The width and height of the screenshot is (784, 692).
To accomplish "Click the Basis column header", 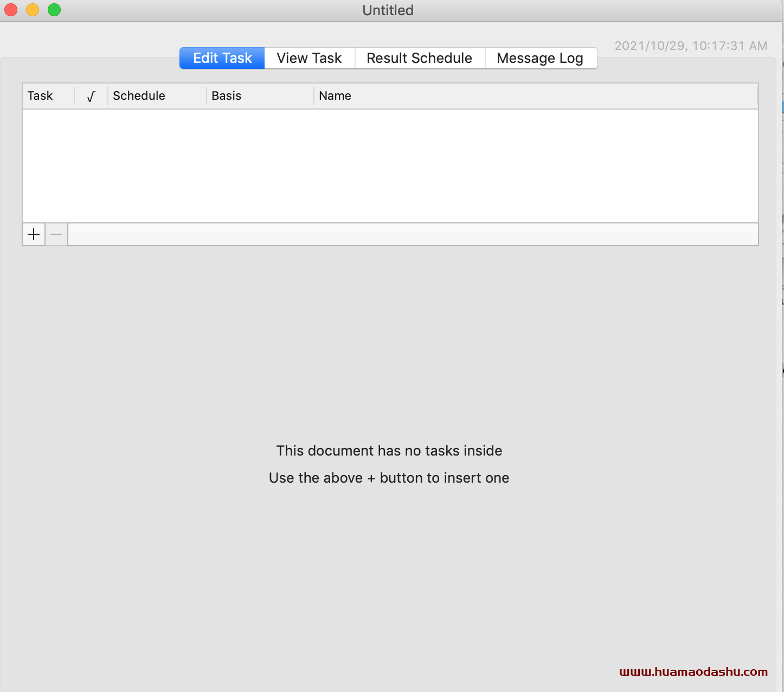I will [226, 96].
